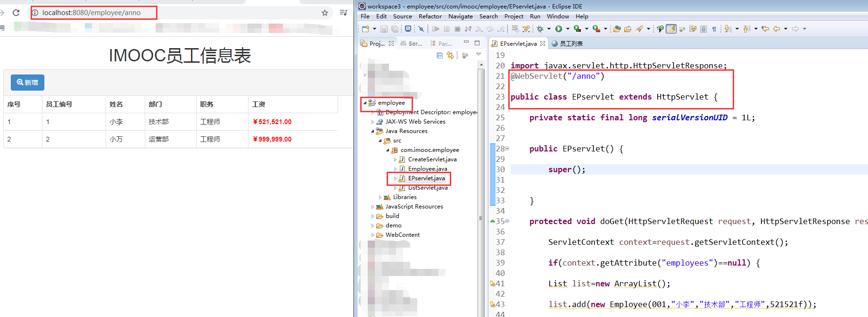Viewport: 868px width, 317px height.
Task: Click the green Run icon
Action: pos(558,29)
